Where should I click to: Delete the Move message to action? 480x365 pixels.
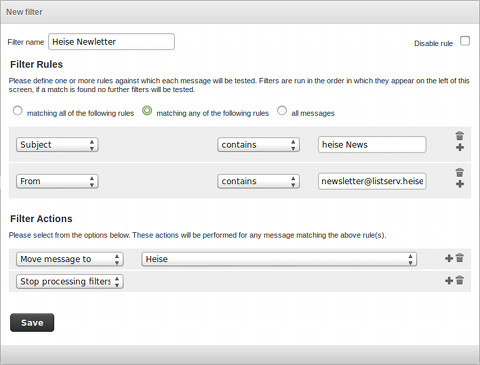pyautogui.click(x=460, y=258)
